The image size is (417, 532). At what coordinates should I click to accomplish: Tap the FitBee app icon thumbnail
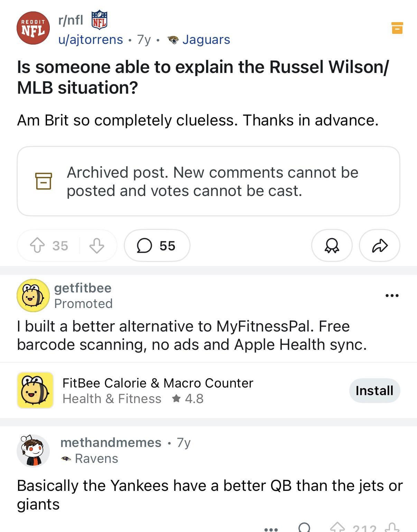35,390
